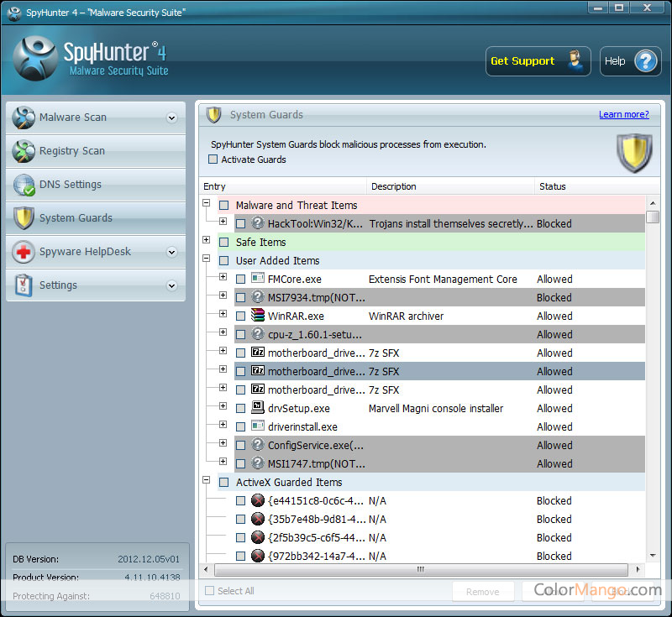672x617 pixels.
Task: Click the SpyHunter logo in the header
Action: [35, 58]
